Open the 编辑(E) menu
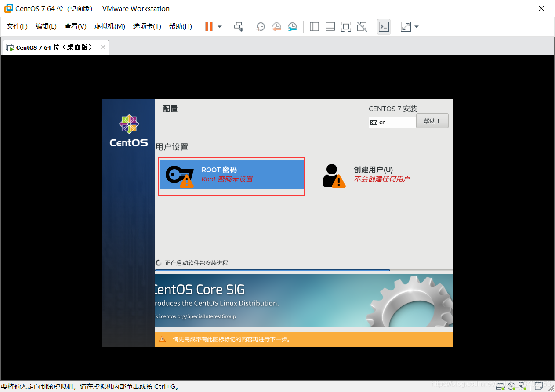This screenshot has height=392, width=555. click(46, 26)
